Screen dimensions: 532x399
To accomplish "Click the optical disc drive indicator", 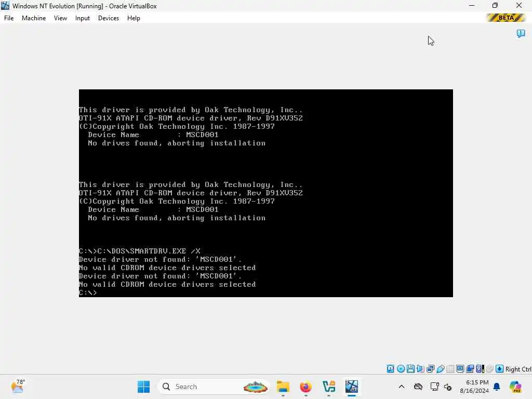I will tap(401, 369).
